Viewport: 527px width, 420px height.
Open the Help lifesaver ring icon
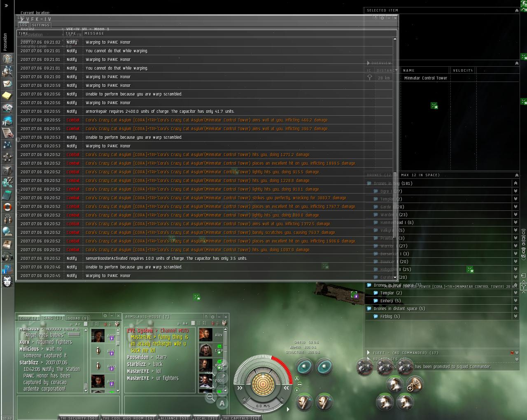pos(7,207)
